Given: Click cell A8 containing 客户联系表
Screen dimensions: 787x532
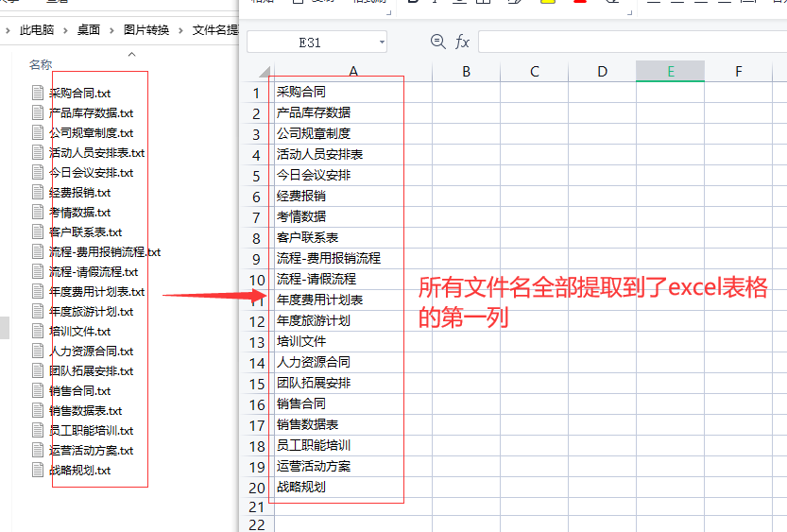Looking at the screenshot, I should (x=353, y=238).
